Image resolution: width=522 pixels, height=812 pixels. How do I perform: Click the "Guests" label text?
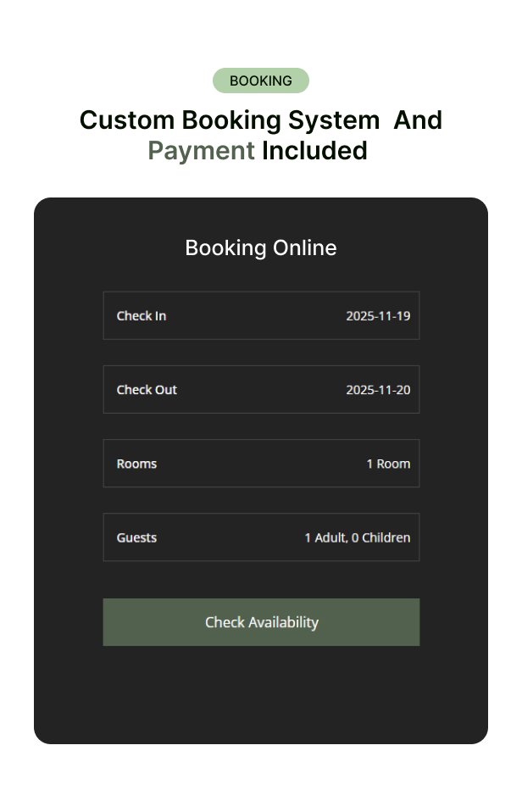pos(136,537)
